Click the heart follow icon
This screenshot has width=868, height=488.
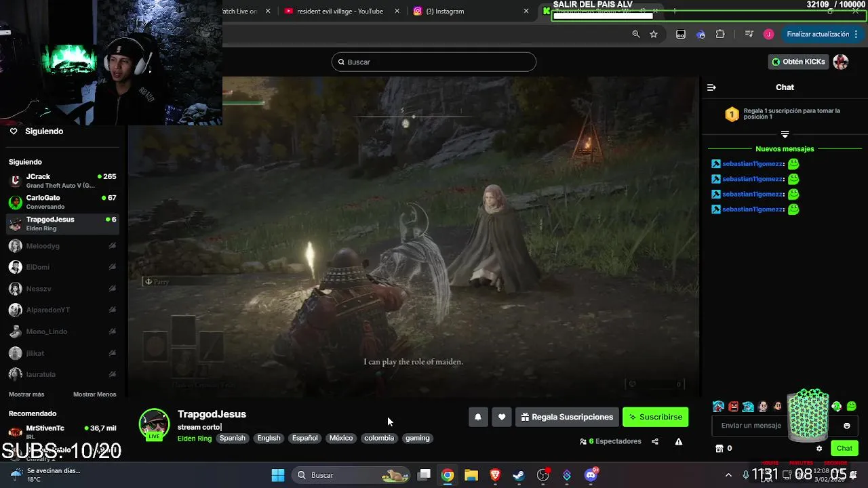[x=502, y=417]
